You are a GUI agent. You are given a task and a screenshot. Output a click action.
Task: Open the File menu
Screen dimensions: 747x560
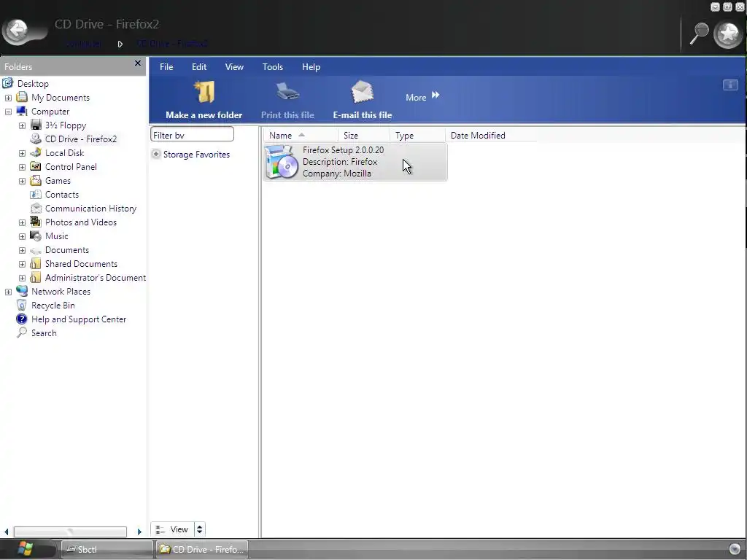166,67
